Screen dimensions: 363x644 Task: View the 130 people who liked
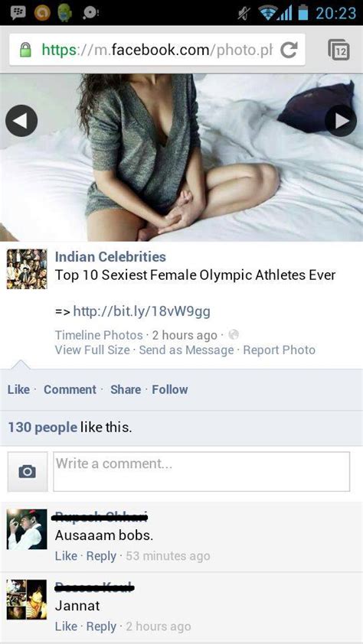point(42,428)
